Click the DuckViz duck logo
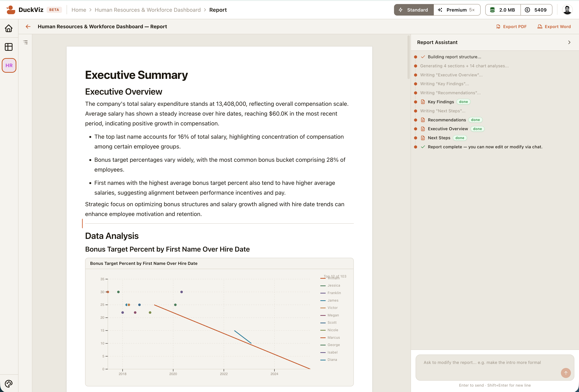Screen dimensions: 579x392 11,10
